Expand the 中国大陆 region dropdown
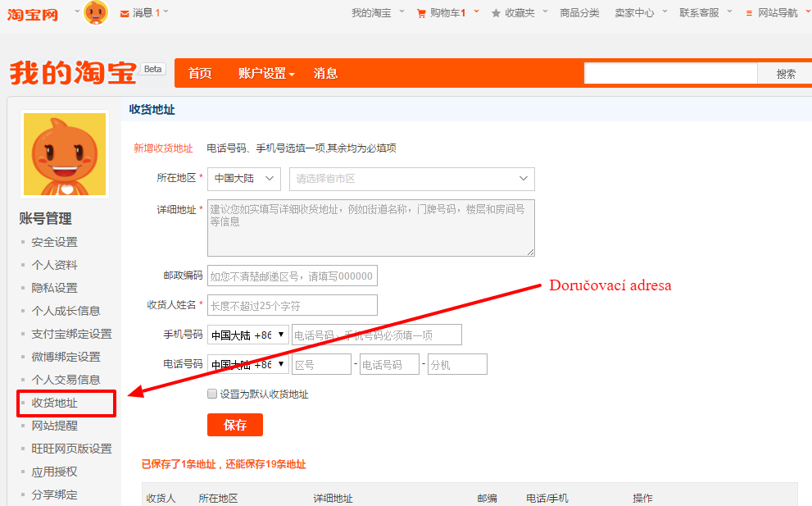This screenshot has width=812, height=506. 244,179
